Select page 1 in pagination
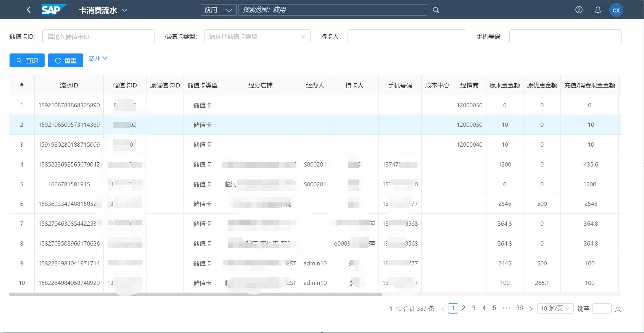Viewport: 644px width, 333px height. point(453,308)
